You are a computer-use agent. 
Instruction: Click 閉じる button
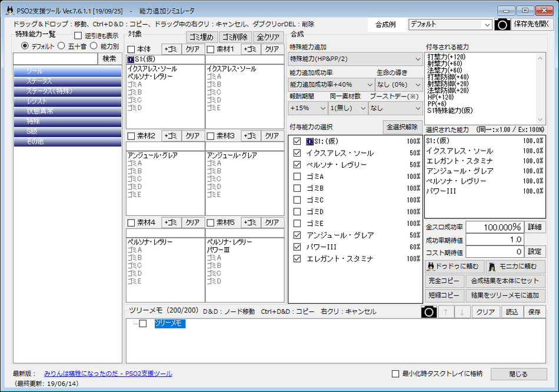tap(519, 374)
